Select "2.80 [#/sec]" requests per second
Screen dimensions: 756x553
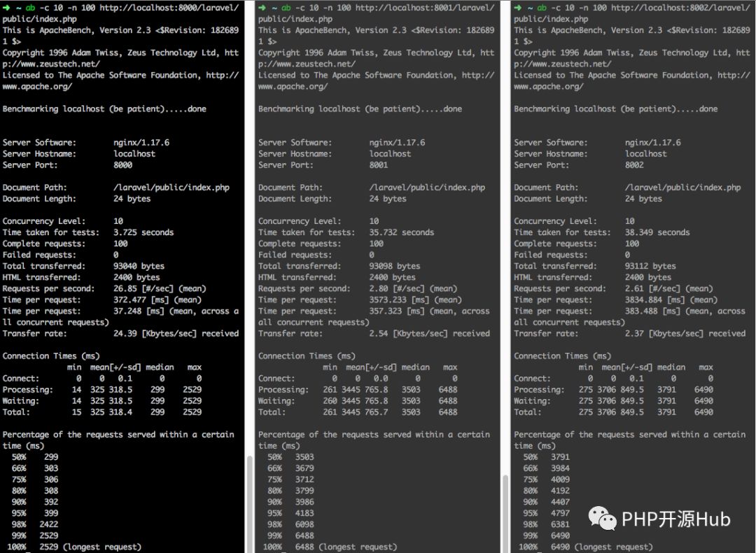click(398, 289)
